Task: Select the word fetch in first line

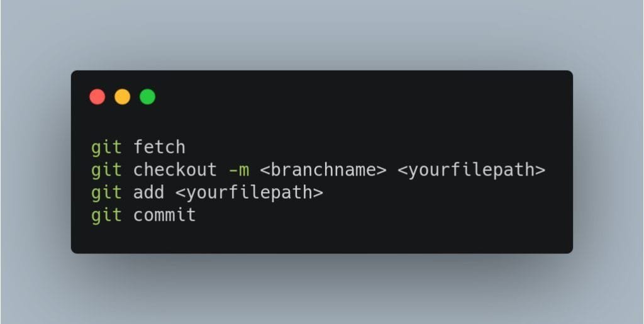Action: (x=159, y=147)
